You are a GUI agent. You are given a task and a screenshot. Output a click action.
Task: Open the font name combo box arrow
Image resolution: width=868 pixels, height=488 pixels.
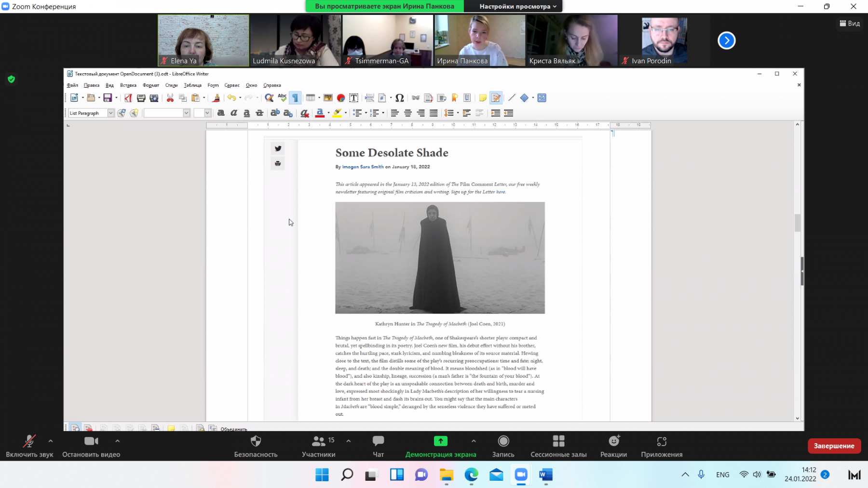coord(186,113)
